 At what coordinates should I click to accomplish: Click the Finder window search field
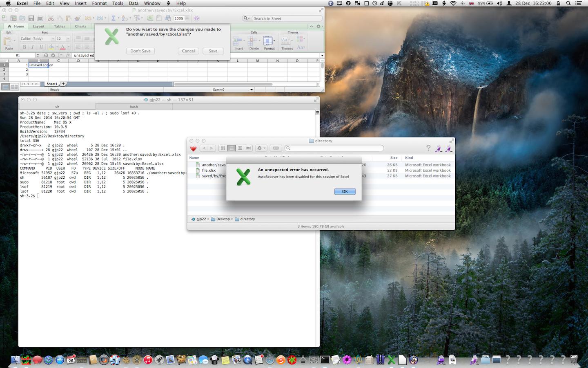pos(334,148)
